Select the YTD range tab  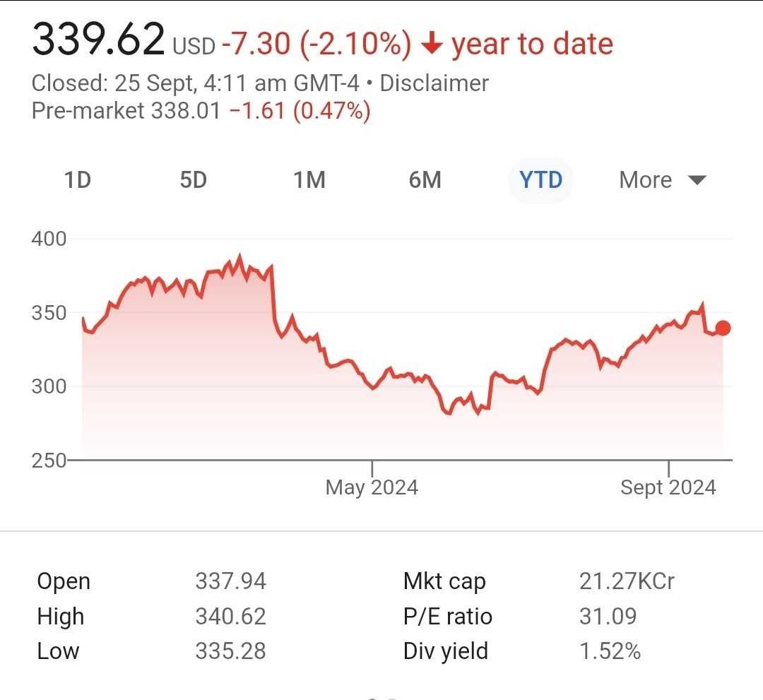tap(540, 180)
